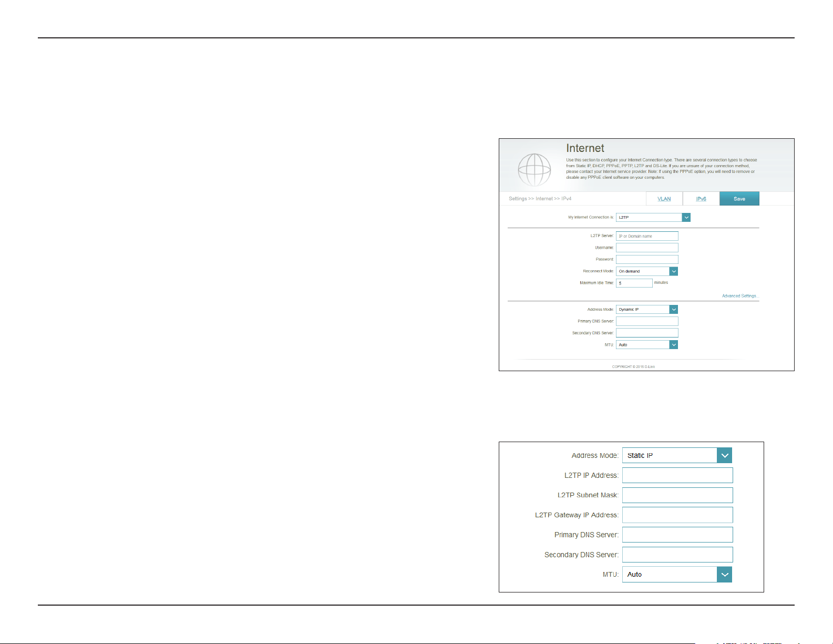The image size is (833, 644).
Task: Open My Internet Connection dropdown showing L2TP
Action: click(x=653, y=217)
